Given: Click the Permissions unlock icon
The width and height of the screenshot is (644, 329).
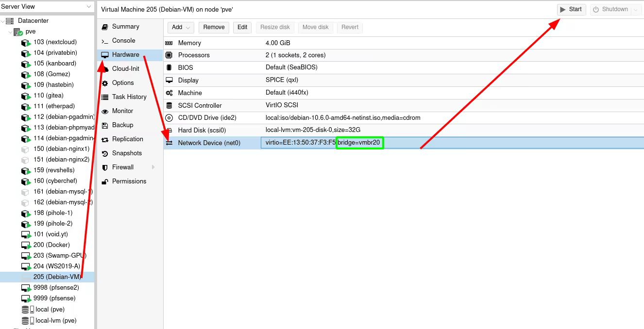Looking at the screenshot, I should (x=104, y=181).
